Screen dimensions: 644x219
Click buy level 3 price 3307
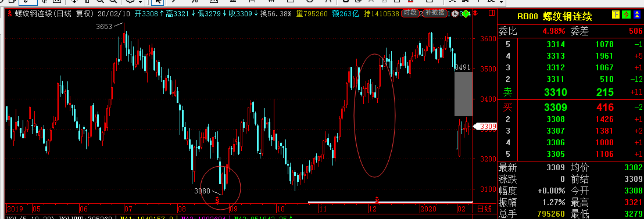[555, 131]
